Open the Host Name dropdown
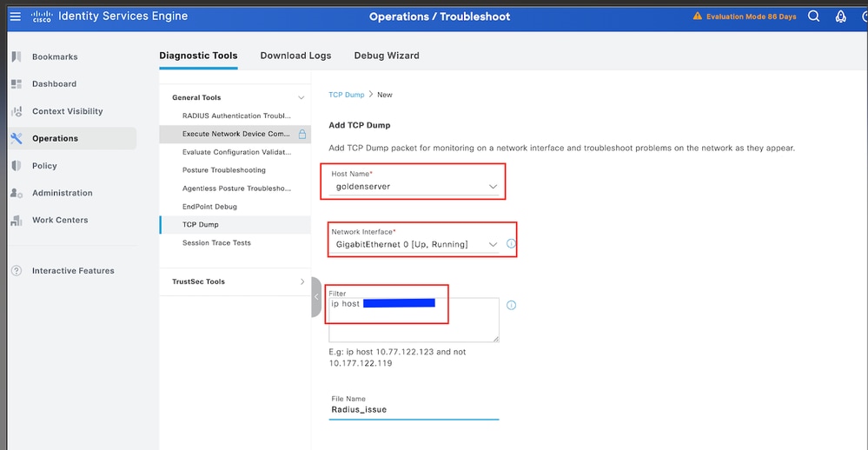This screenshot has width=868, height=450. click(x=414, y=187)
